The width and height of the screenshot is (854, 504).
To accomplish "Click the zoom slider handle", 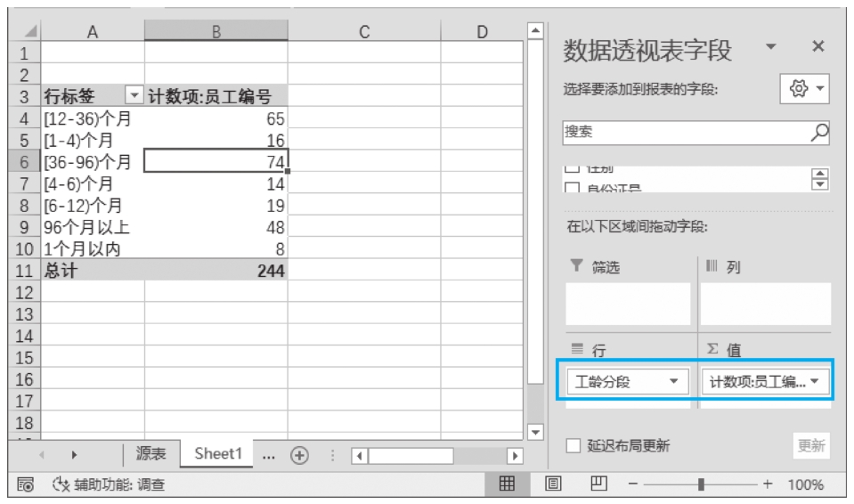I will point(701,484).
